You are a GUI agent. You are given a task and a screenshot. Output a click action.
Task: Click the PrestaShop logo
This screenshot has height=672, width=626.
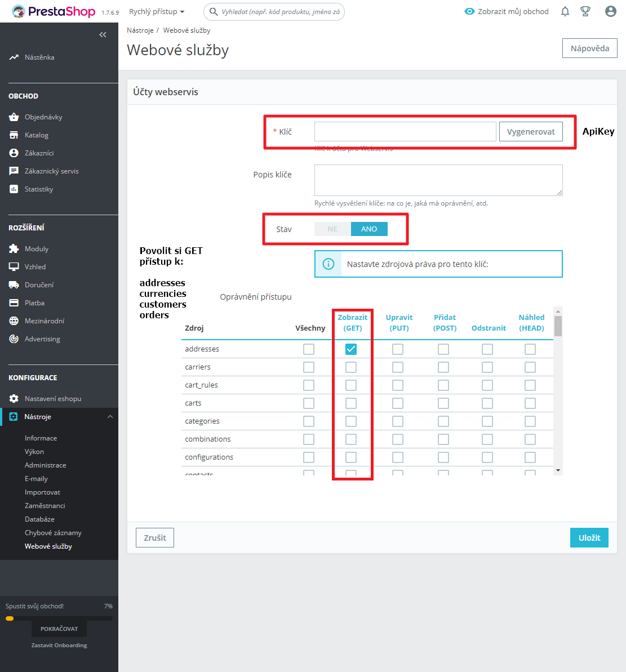(53, 12)
